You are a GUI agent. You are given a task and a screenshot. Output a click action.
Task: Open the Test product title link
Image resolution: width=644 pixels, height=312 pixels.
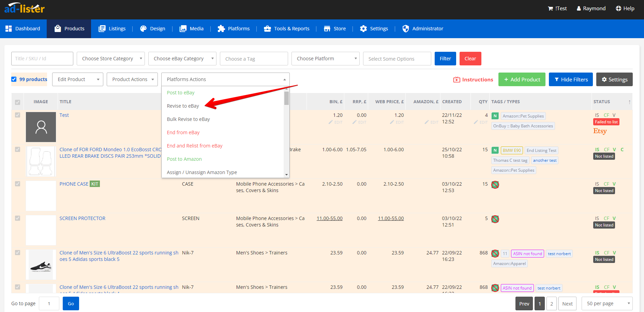click(64, 115)
